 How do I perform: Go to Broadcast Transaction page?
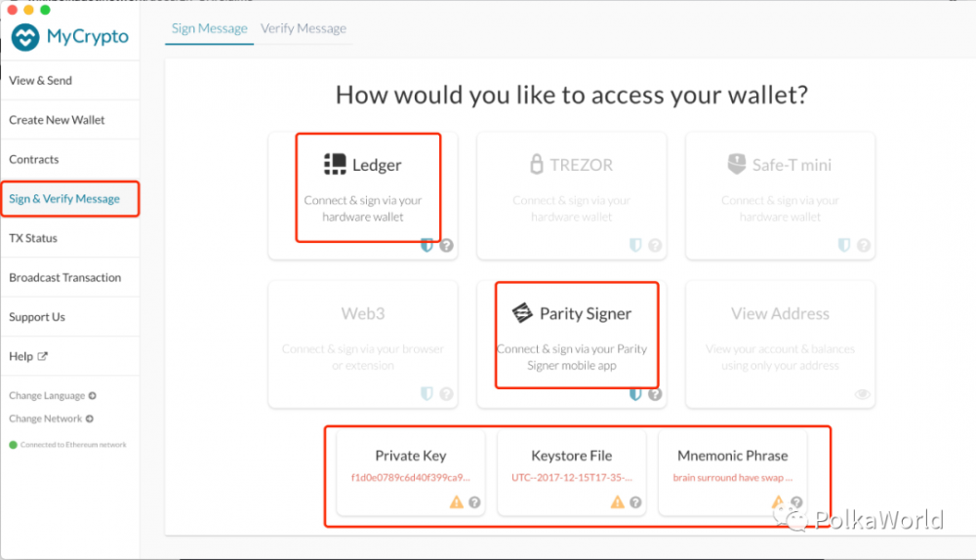click(65, 278)
